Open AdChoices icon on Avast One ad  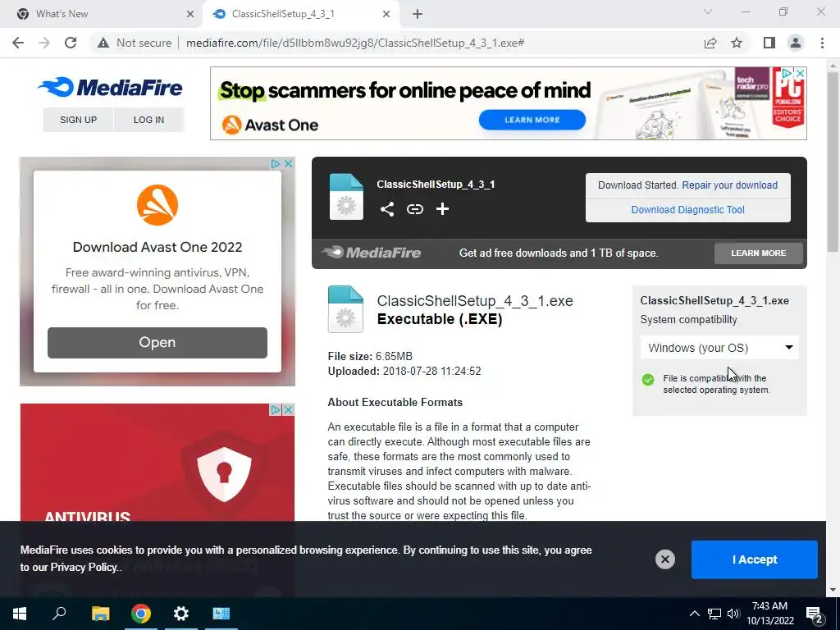276,164
